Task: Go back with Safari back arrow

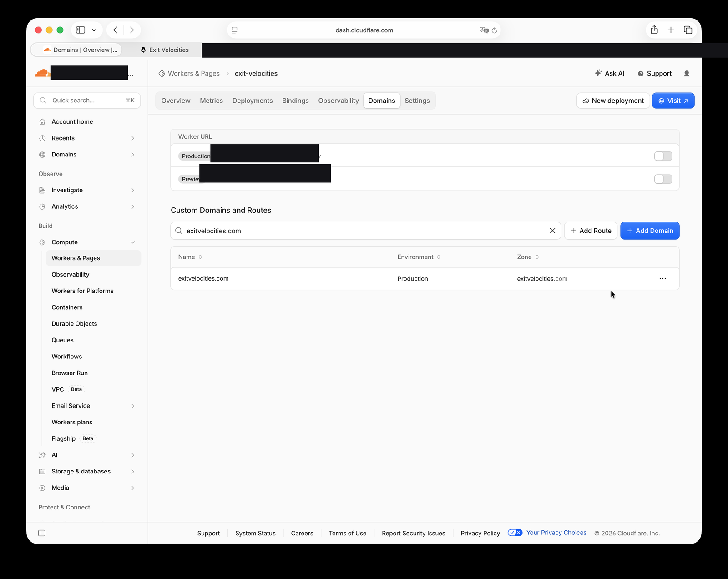Action: [x=116, y=30]
